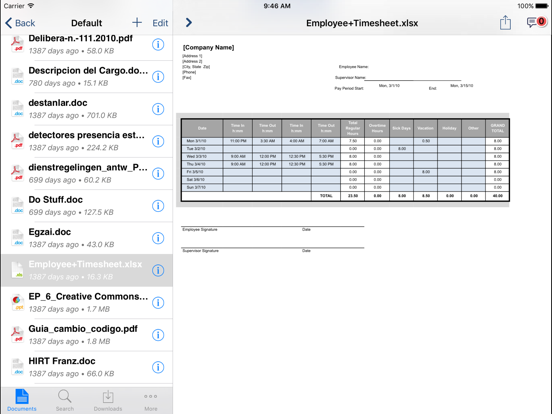Show info for Employee+Timesheet.xlsx
Screen dimensions: 552x414
158,270
